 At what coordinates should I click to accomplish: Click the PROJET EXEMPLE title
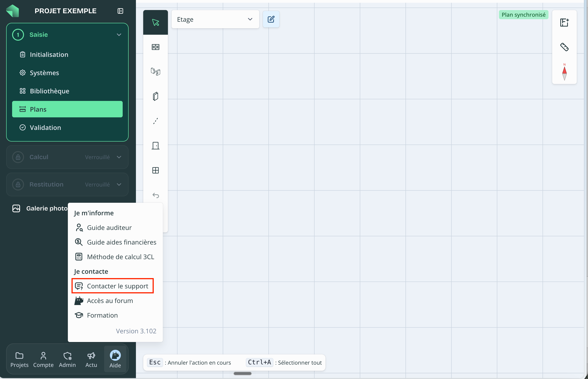(66, 11)
